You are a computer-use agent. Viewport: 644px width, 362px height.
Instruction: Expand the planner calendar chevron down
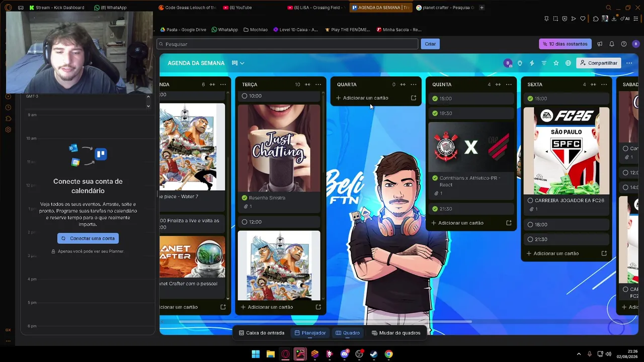click(x=148, y=106)
